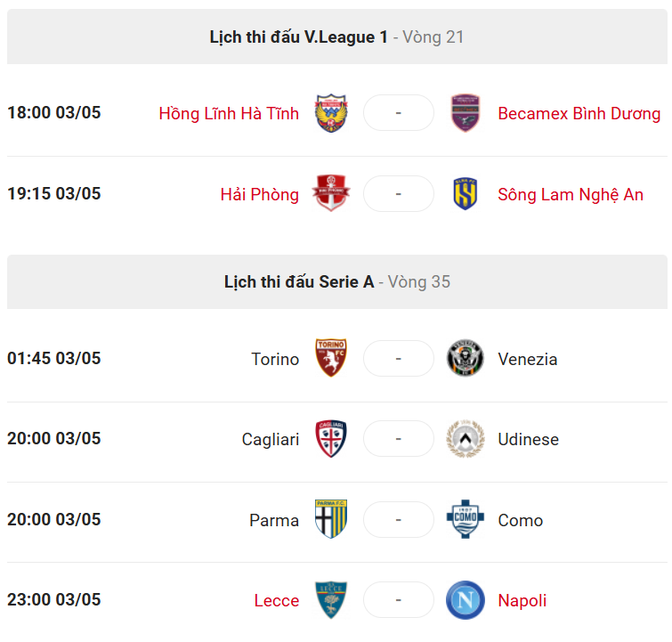Image resolution: width=672 pixels, height=642 pixels.
Task: Open the Becamex Bình Dương team link
Action: pyautogui.click(x=579, y=114)
